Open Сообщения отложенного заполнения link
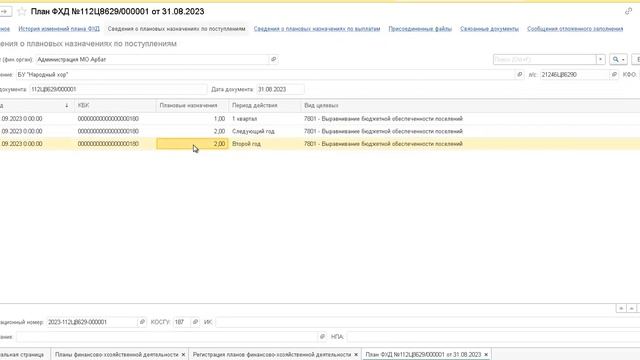This screenshot has height=360, width=640. (x=575, y=29)
